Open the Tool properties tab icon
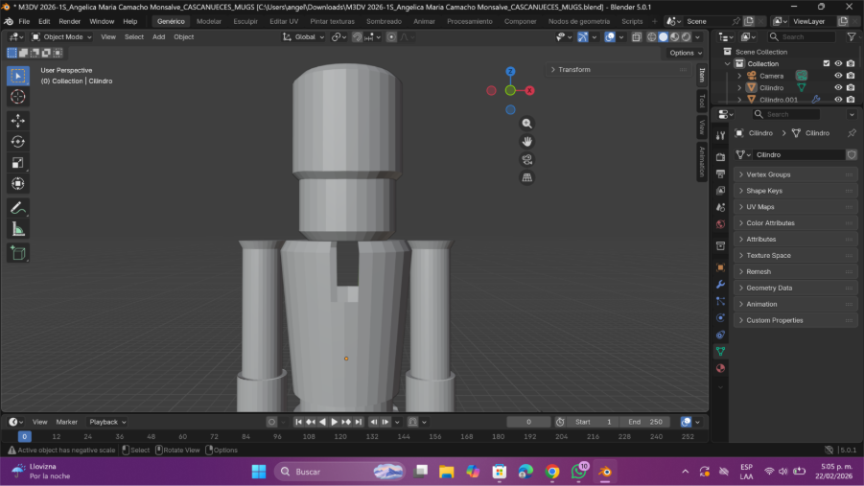The width and height of the screenshot is (864, 486). pyautogui.click(x=720, y=136)
